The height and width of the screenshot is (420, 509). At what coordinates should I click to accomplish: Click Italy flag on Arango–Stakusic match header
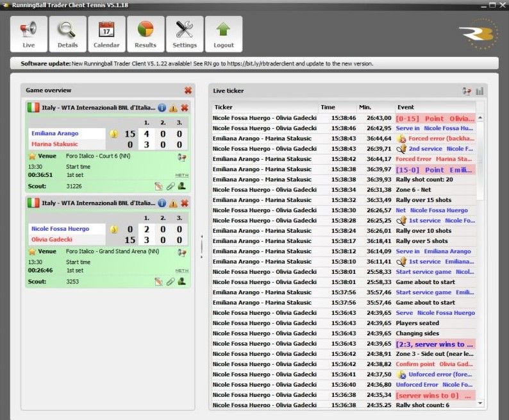[33, 108]
